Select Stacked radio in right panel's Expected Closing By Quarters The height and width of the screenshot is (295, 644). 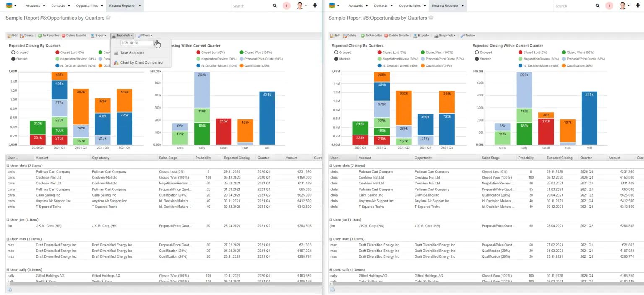point(336,59)
